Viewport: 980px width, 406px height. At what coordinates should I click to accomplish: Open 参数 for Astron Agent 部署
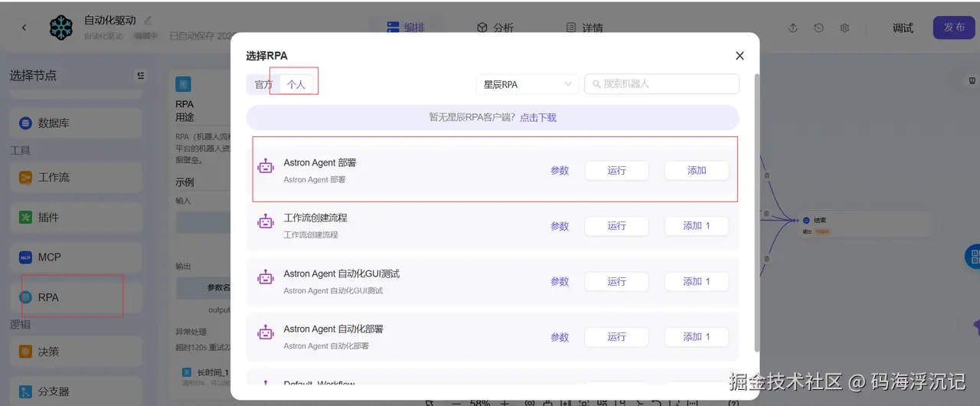click(x=560, y=170)
